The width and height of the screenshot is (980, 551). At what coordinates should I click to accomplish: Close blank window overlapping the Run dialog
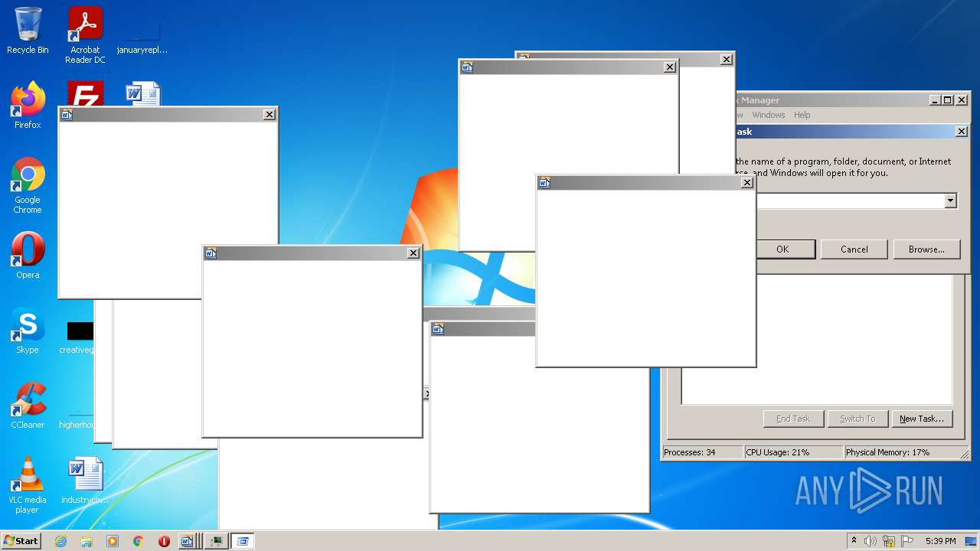pos(747,183)
